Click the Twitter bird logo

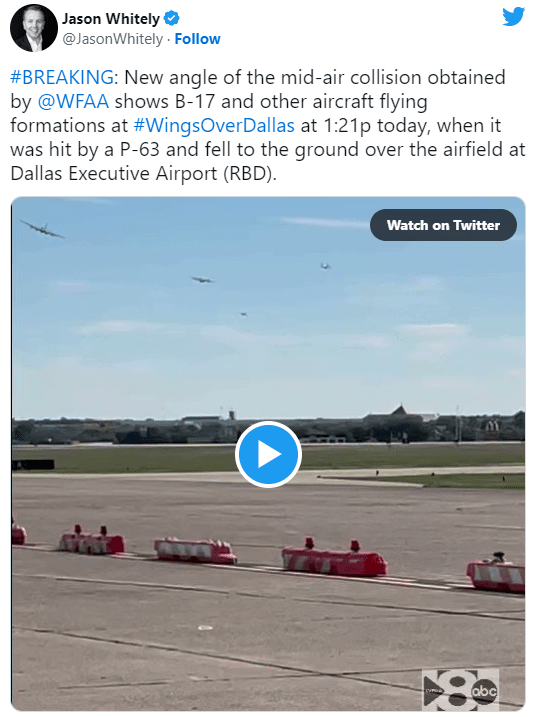(x=513, y=16)
